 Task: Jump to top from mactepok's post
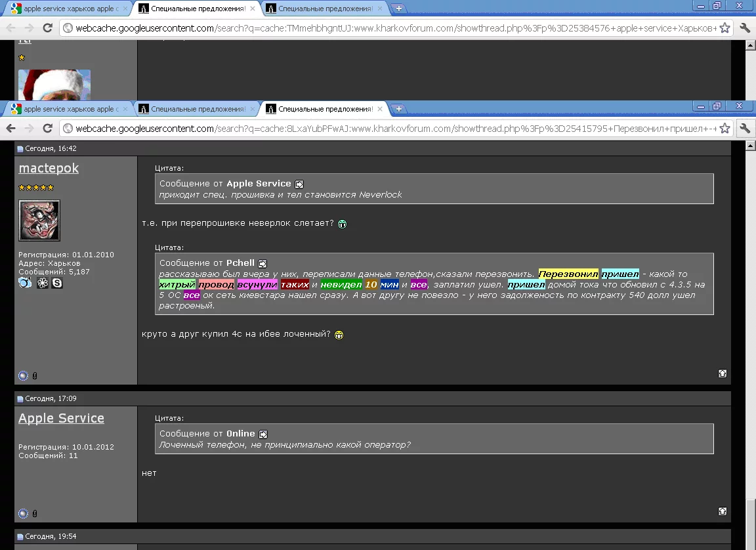point(723,373)
